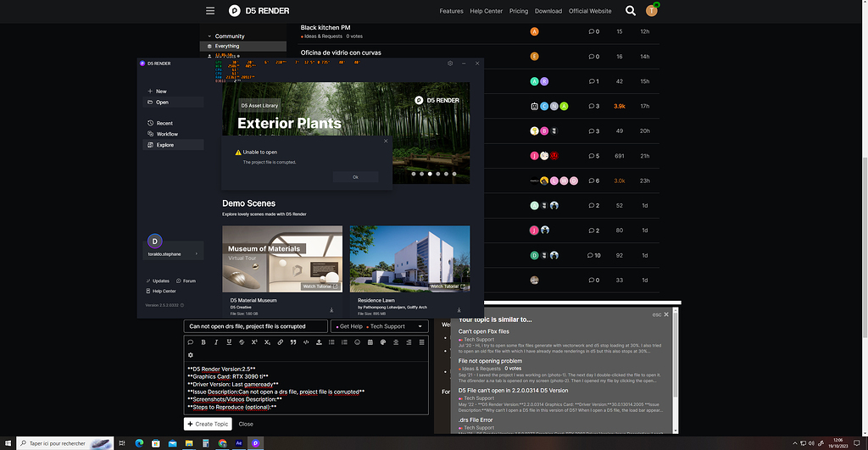Open Museum of Materials demo thumbnail
Viewport: 868px width, 450px height.
282,258
